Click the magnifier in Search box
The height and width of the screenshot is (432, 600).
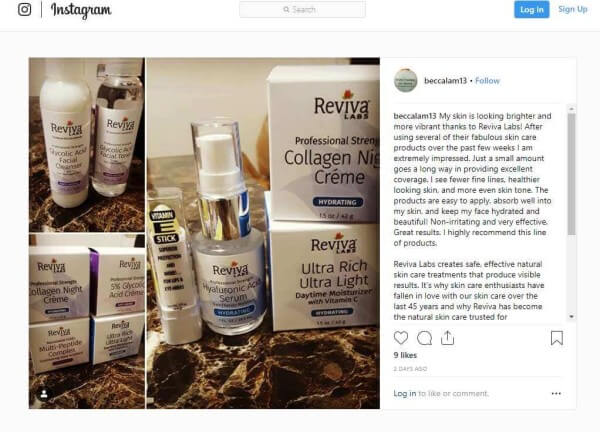pyautogui.click(x=286, y=9)
